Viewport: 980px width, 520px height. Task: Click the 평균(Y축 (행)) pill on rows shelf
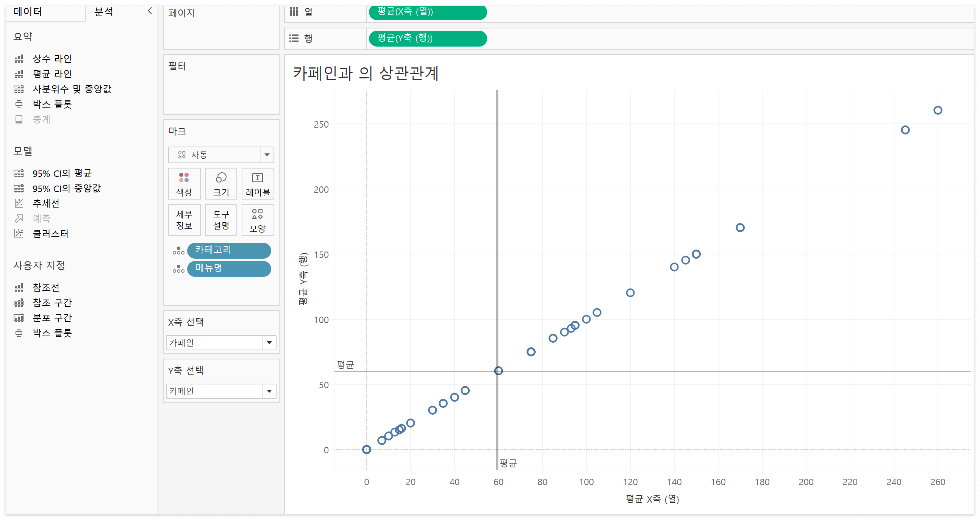point(427,38)
